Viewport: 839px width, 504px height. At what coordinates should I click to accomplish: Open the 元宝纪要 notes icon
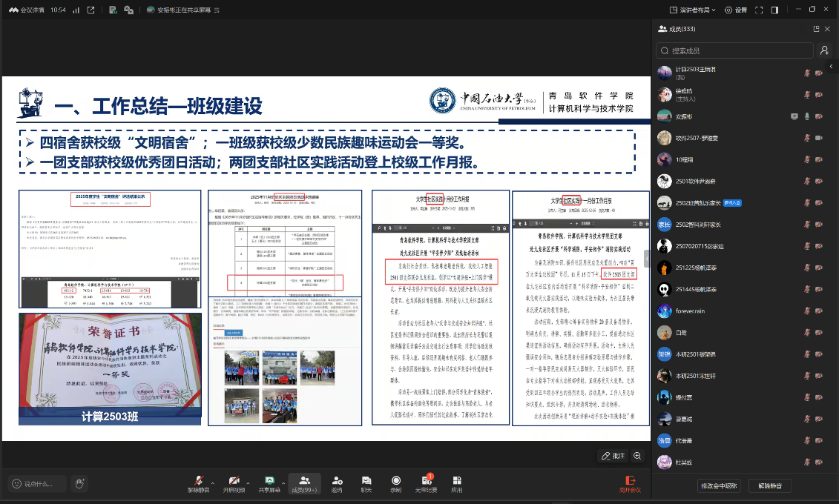click(x=427, y=480)
